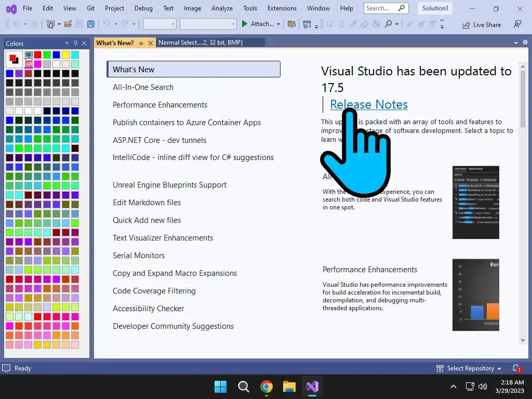Screen dimensions: 532x399
Task: Open the solution platforms combo box
Action: coord(208,24)
